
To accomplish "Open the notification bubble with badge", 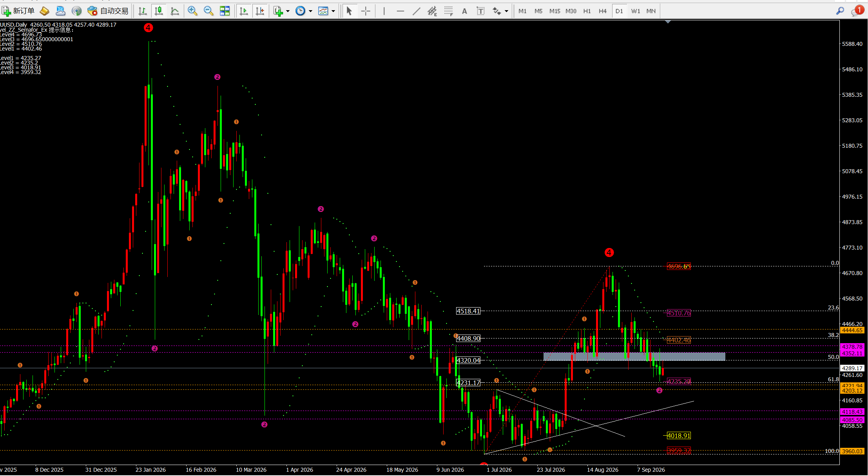I will tap(857, 11).
